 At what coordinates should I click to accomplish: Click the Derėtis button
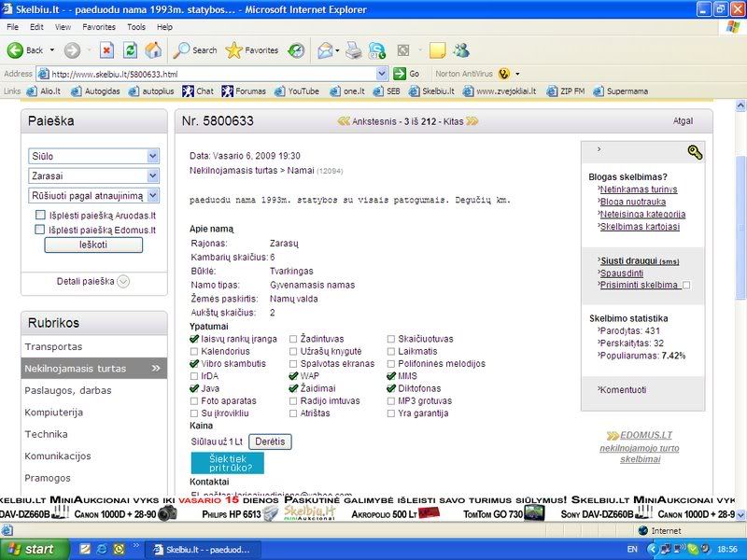(x=270, y=441)
